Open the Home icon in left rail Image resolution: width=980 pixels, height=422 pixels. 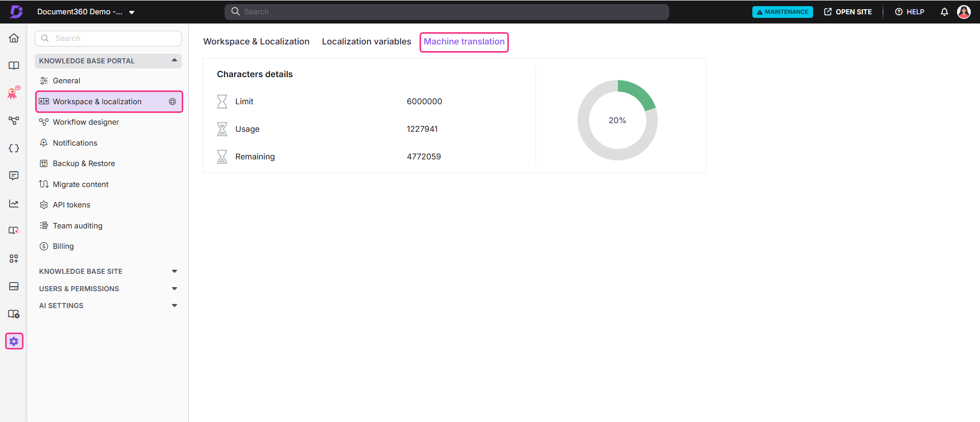tap(14, 38)
